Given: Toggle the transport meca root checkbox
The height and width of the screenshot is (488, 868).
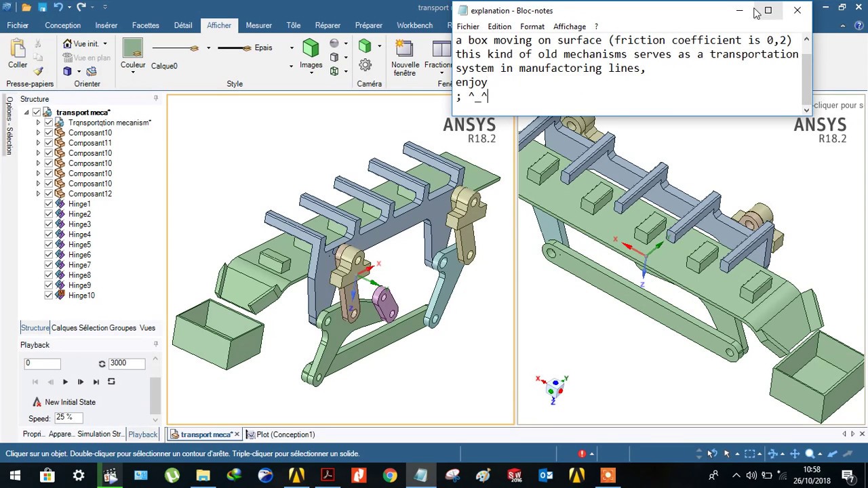Looking at the screenshot, I should [x=37, y=113].
